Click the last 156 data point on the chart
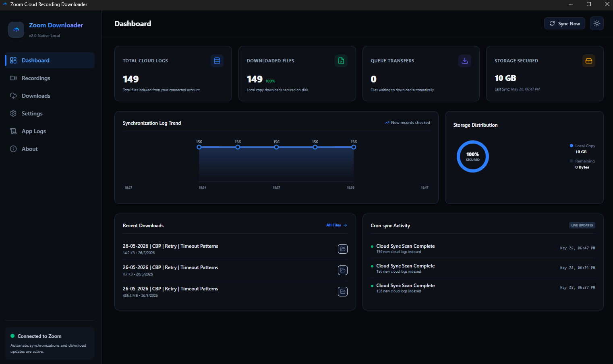The image size is (613, 364). tap(354, 147)
